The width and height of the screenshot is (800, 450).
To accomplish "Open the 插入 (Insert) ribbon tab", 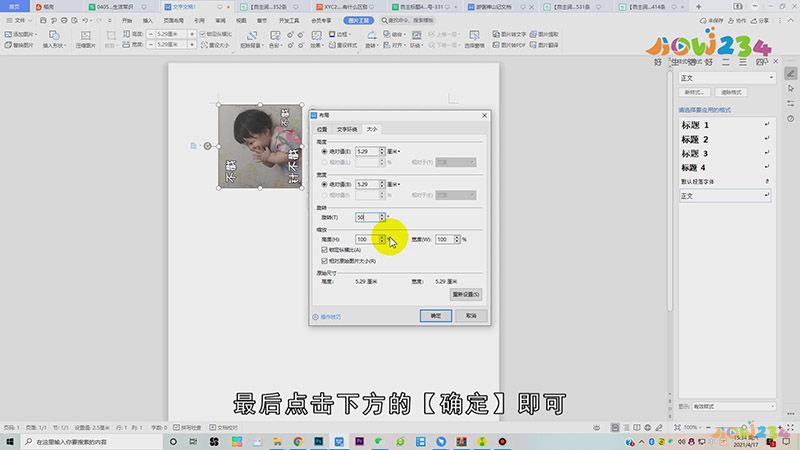I will 147,20.
